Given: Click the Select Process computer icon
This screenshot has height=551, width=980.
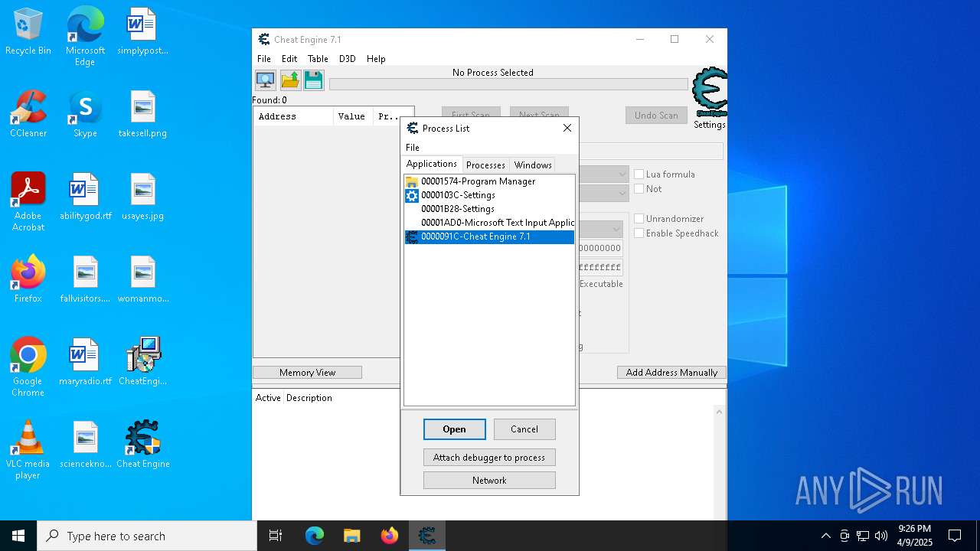Looking at the screenshot, I should (x=266, y=80).
